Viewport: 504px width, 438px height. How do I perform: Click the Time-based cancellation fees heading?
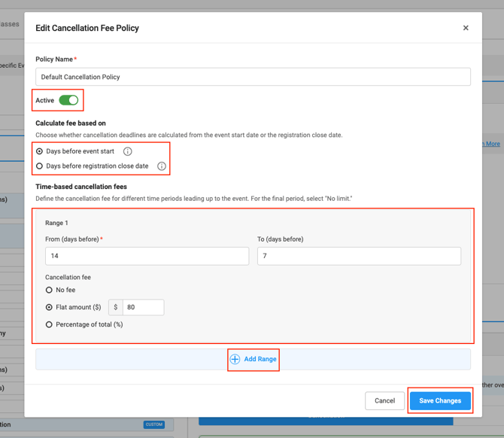[x=81, y=187]
